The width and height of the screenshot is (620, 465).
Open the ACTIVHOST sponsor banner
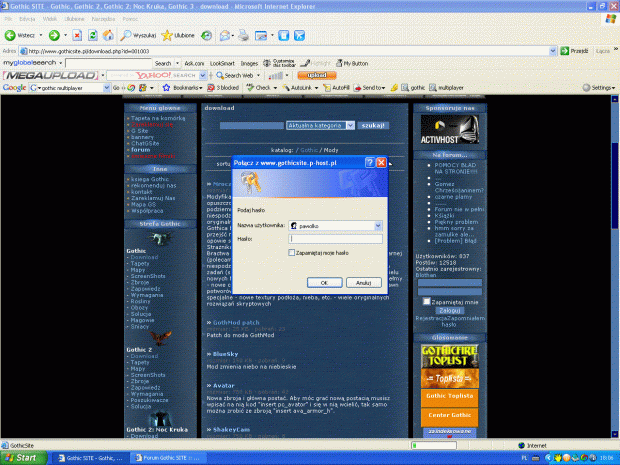[449, 129]
